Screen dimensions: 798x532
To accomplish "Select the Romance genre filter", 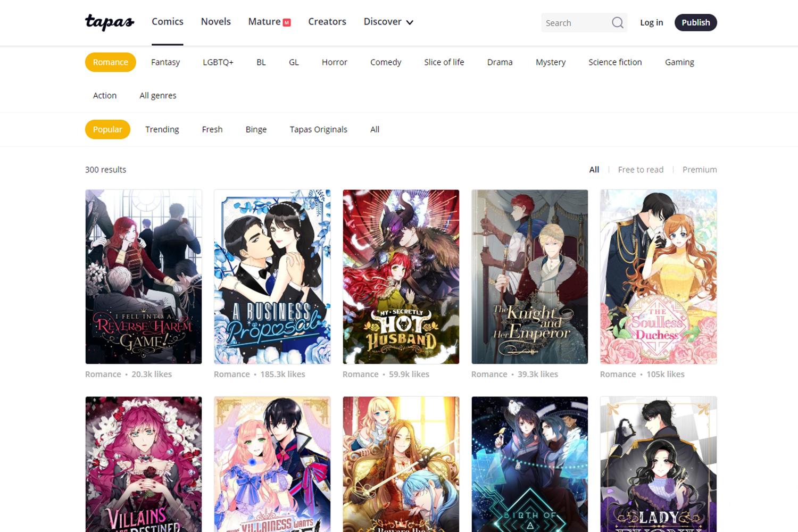I will coord(111,62).
